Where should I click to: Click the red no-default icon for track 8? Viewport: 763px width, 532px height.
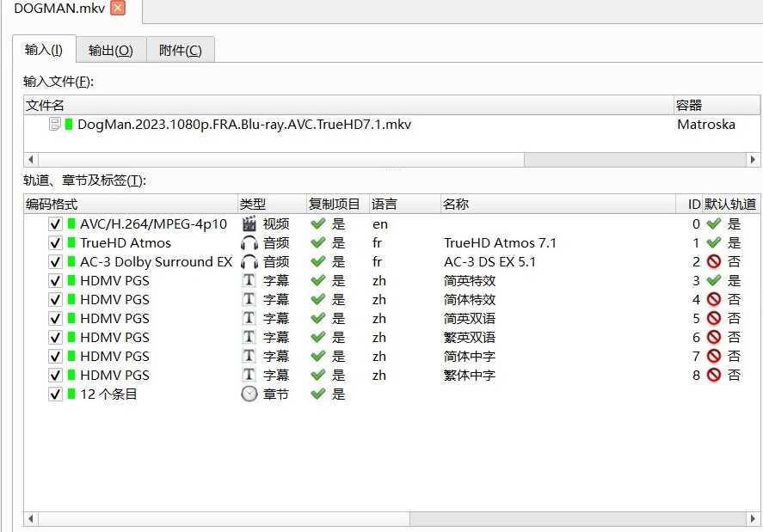[713, 376]
